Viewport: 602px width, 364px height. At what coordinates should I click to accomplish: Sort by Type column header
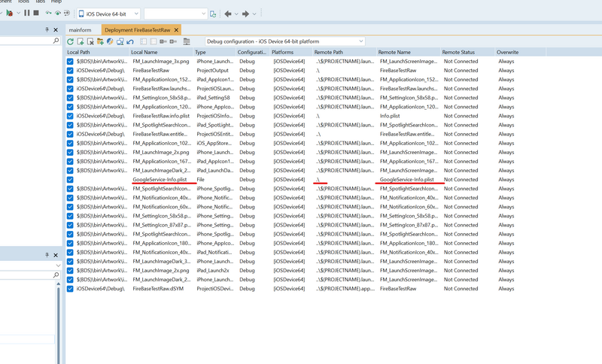tap(214, 52)
